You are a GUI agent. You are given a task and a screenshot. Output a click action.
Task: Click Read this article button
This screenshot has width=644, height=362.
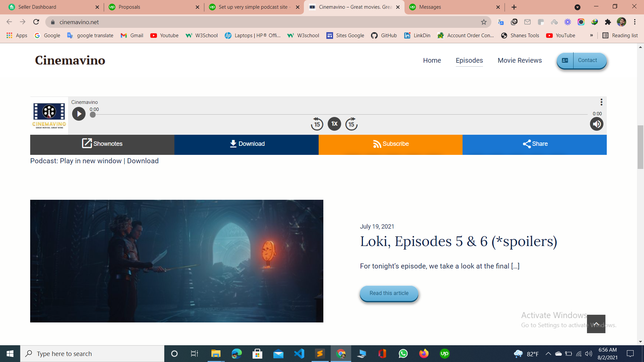click(x=389, y=293)
